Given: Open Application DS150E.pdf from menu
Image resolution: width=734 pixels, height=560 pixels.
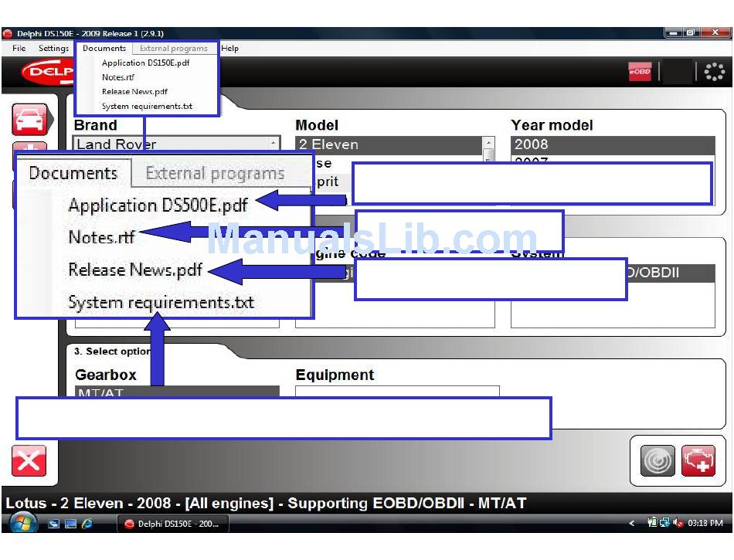Looking at the screenshot, I should (x=145, y=63).
